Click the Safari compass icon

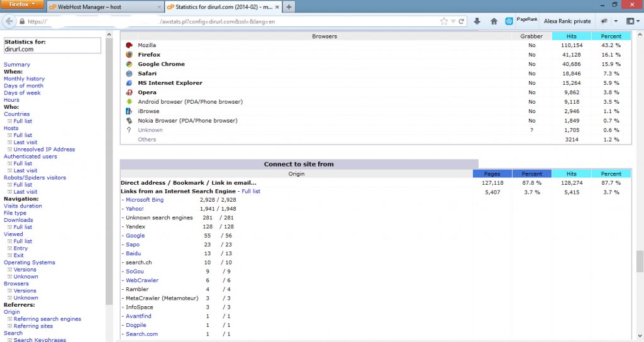pyautogui.click(x=129, y=74)
